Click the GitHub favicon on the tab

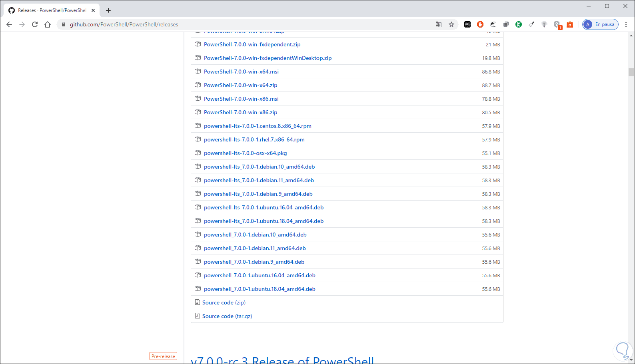[x=12, y=10]
